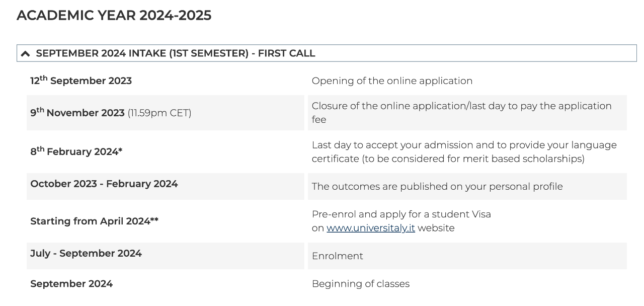This screenshot has height=306, width=644.
Task: Click 'Opening of the online application' text
Action: (392, 81)
